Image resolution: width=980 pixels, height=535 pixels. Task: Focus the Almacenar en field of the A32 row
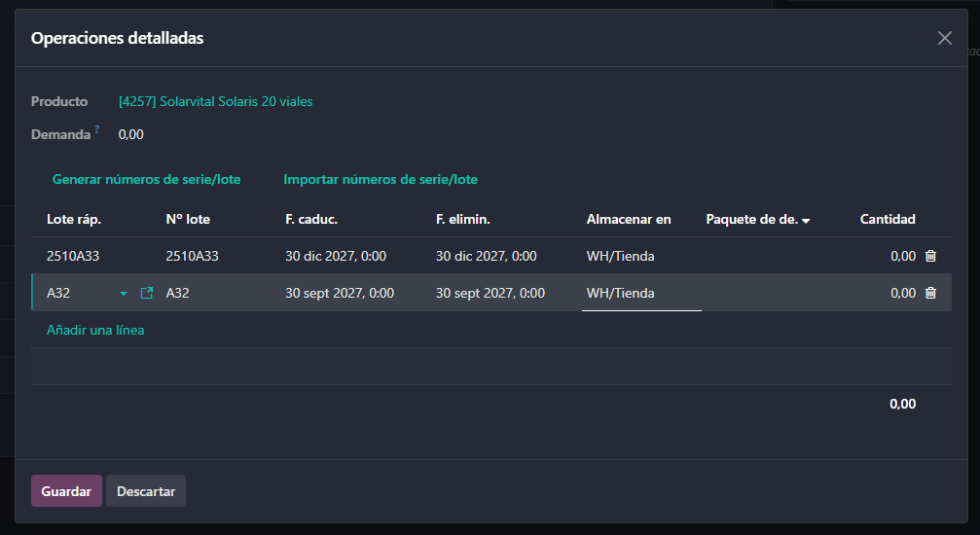click(640, 293)
